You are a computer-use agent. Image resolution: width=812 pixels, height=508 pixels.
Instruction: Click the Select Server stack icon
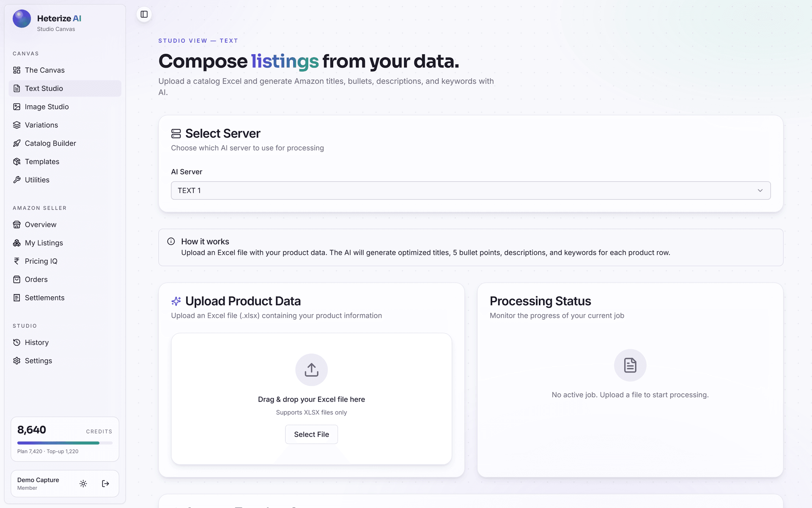[176, 134]
